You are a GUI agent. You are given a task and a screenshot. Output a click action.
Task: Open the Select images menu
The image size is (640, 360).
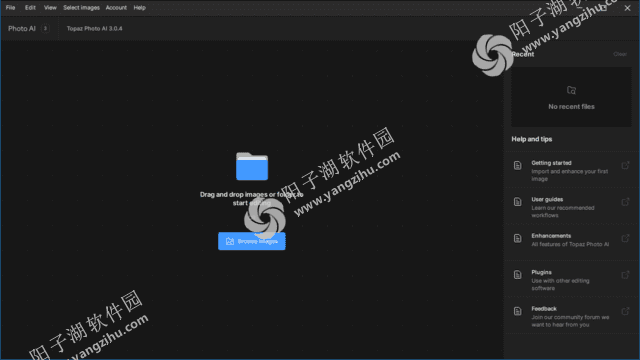point(81,7)
